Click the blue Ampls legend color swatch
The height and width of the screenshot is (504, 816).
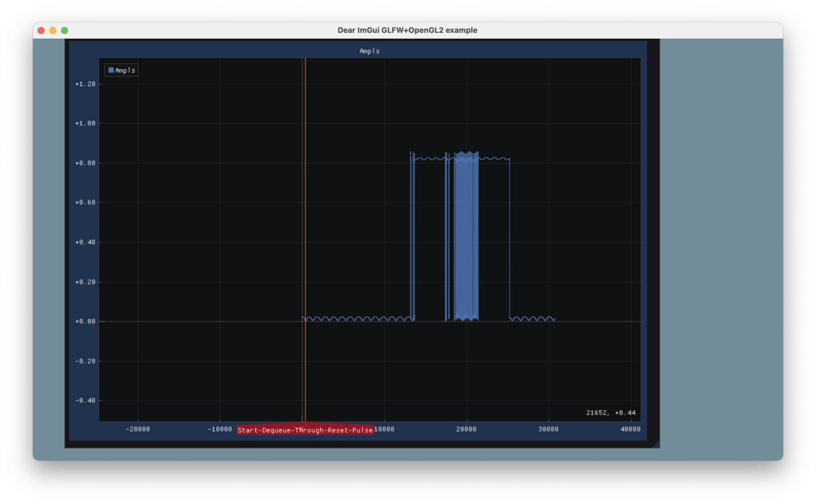coord(111,70)
